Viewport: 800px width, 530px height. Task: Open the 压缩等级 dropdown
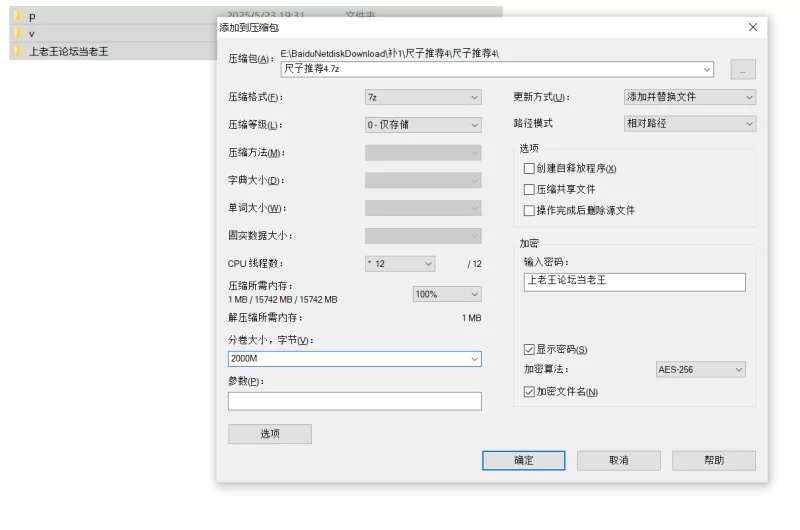click(x=423, y=124)
